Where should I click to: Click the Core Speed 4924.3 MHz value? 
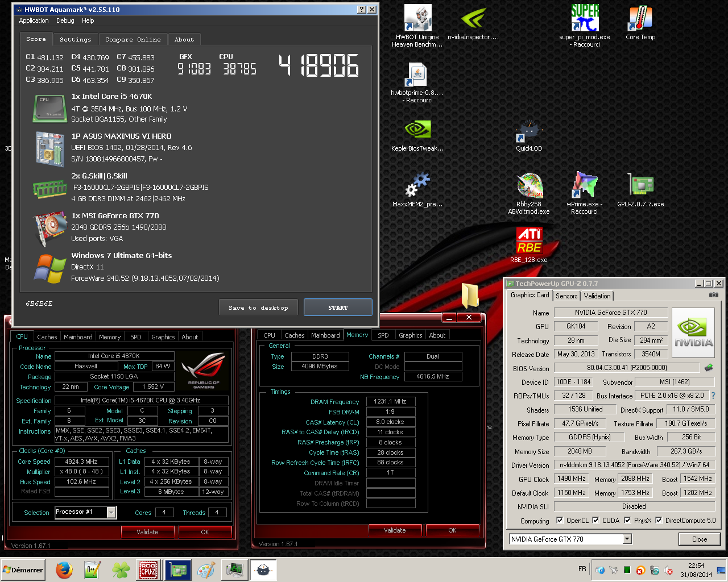(81, 462)
